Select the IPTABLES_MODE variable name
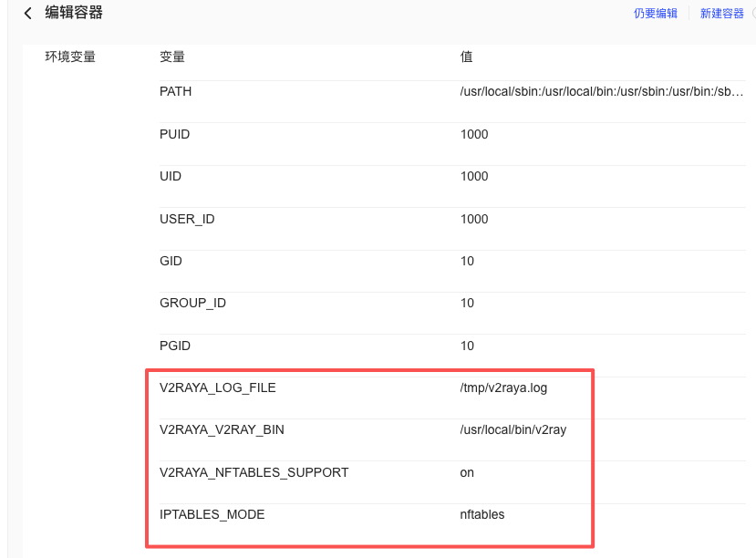 click(x=212, y=514)
